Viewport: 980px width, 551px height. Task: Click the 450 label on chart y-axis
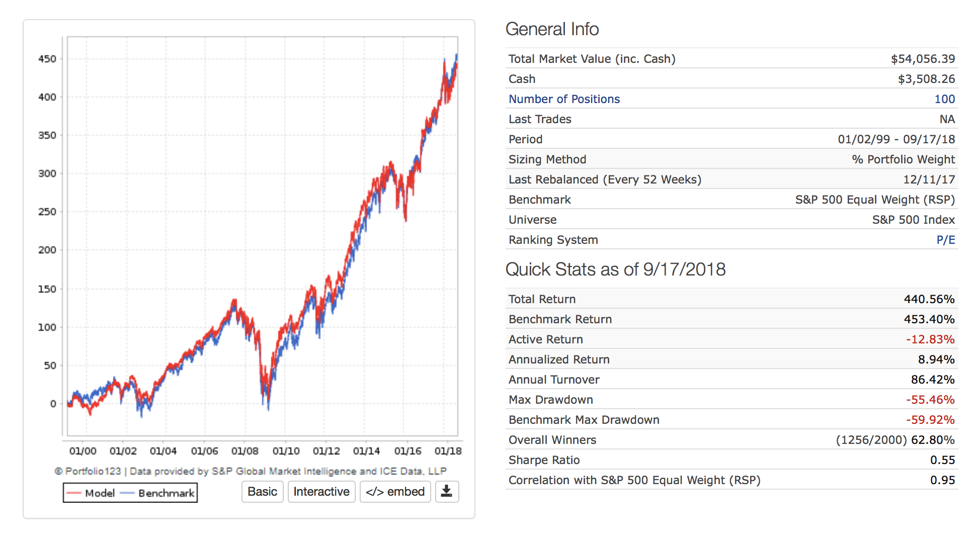(47, 59)
